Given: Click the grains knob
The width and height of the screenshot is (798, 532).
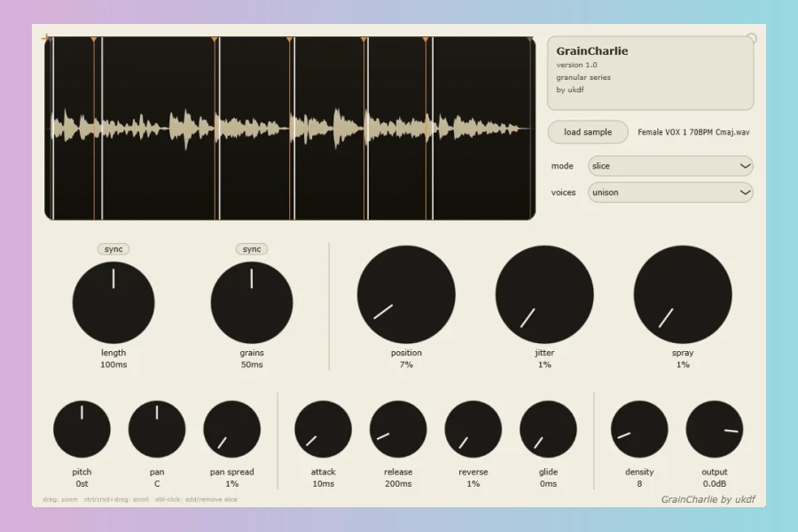Looking at the screenshot, I should click(252, 303).
